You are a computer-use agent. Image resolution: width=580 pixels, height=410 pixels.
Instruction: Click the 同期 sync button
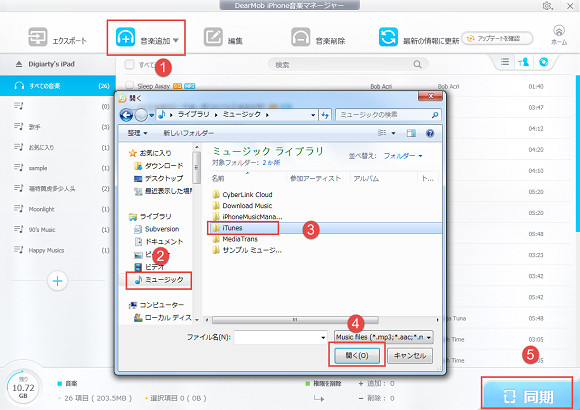tap(527, 396)
